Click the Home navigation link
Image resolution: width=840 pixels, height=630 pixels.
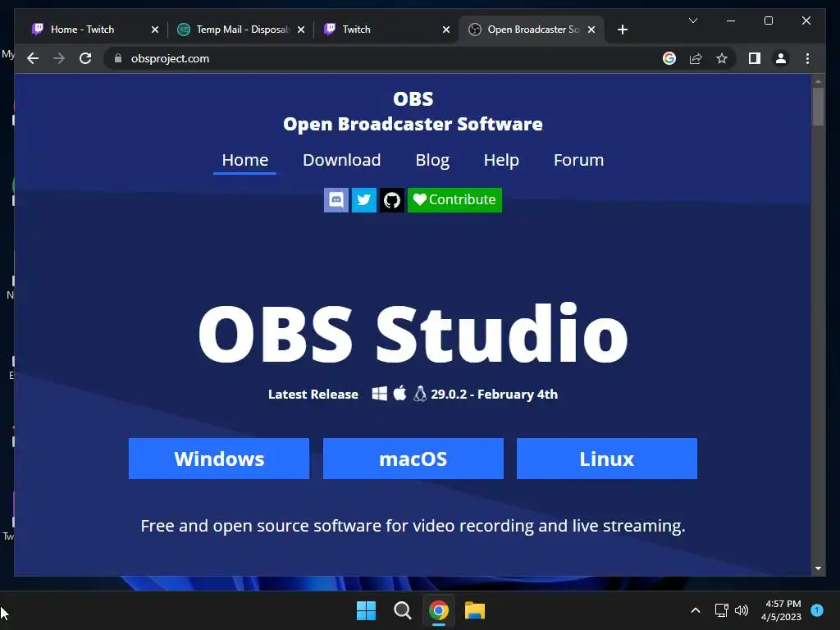click(244, 160)
